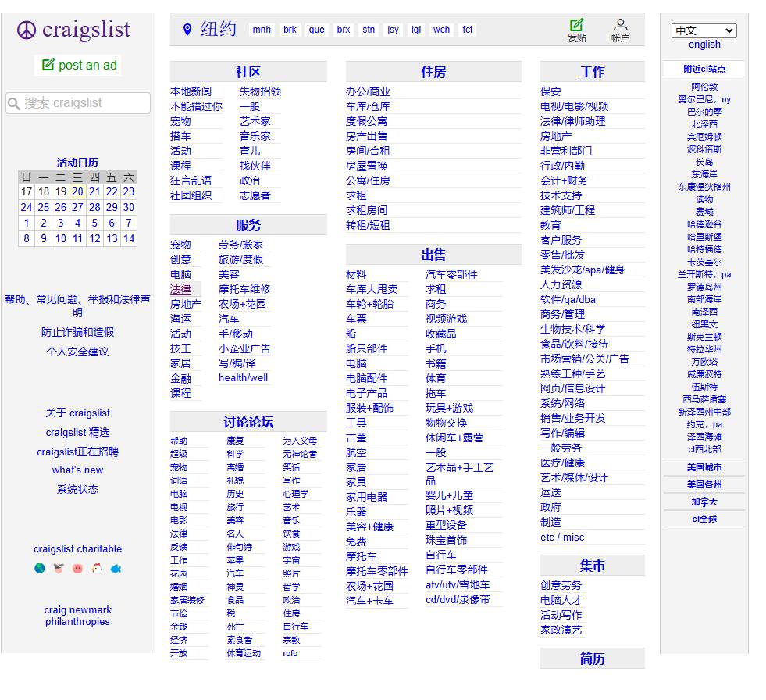This screenshot has width=766, height=700.
Task: Select date 20 in the activity calendar
Action: tap(77, 191)
